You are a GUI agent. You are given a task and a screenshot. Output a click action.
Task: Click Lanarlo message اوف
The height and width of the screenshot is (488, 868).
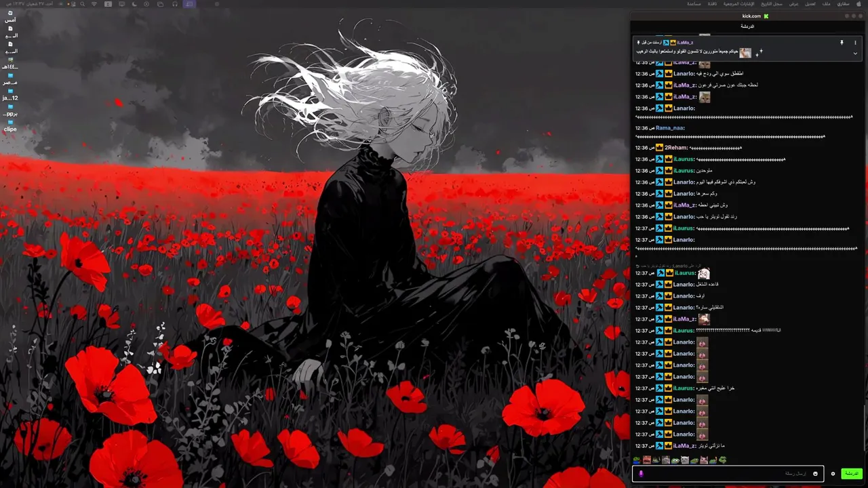[701, 296]
